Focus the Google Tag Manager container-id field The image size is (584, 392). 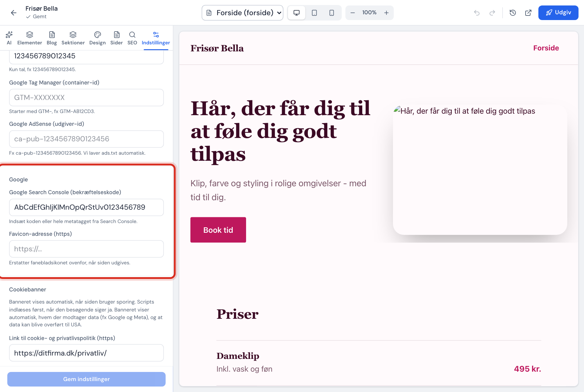[86, 98]
